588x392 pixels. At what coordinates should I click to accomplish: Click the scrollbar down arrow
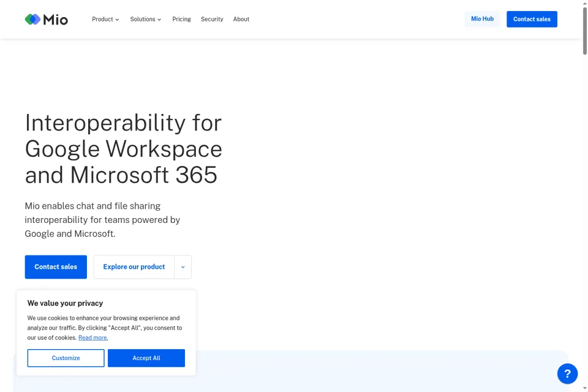[x=584, y=388]
